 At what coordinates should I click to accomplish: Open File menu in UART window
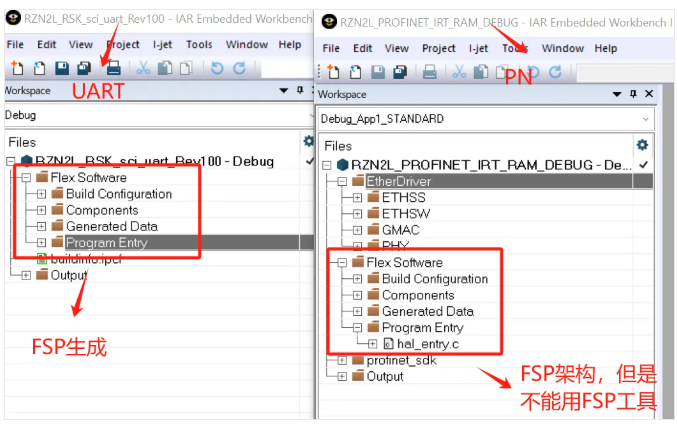[x=15, y=44]
